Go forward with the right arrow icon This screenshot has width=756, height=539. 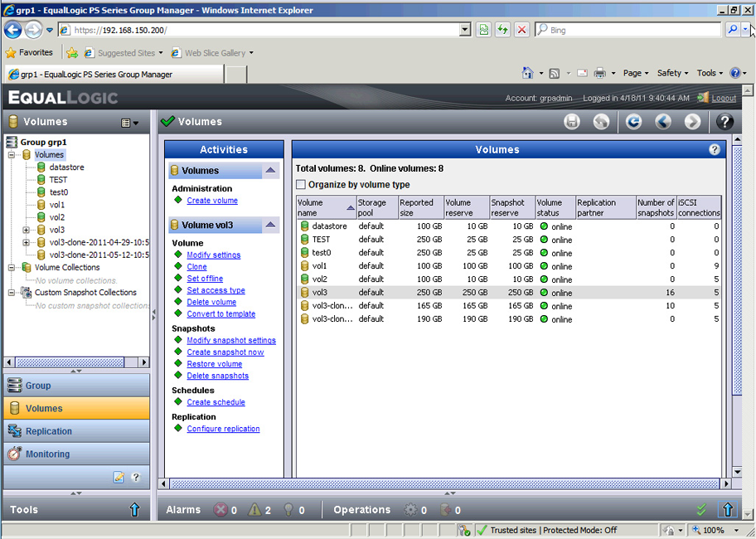tap(692, 122)
